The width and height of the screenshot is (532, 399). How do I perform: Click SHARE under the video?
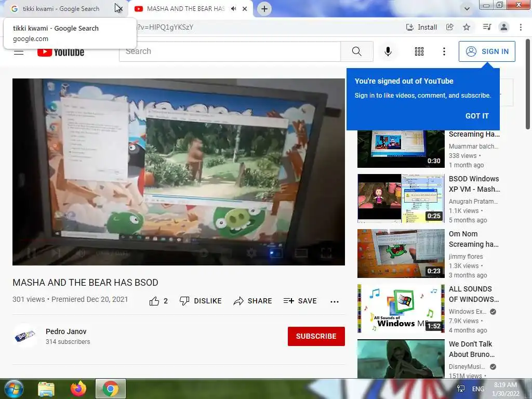[253, 301]
